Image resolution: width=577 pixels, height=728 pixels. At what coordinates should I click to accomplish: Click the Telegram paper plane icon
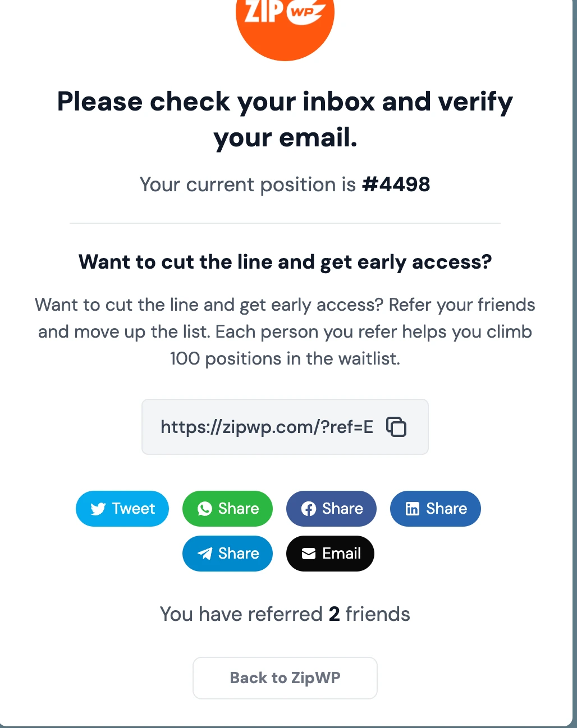point(205,554)
